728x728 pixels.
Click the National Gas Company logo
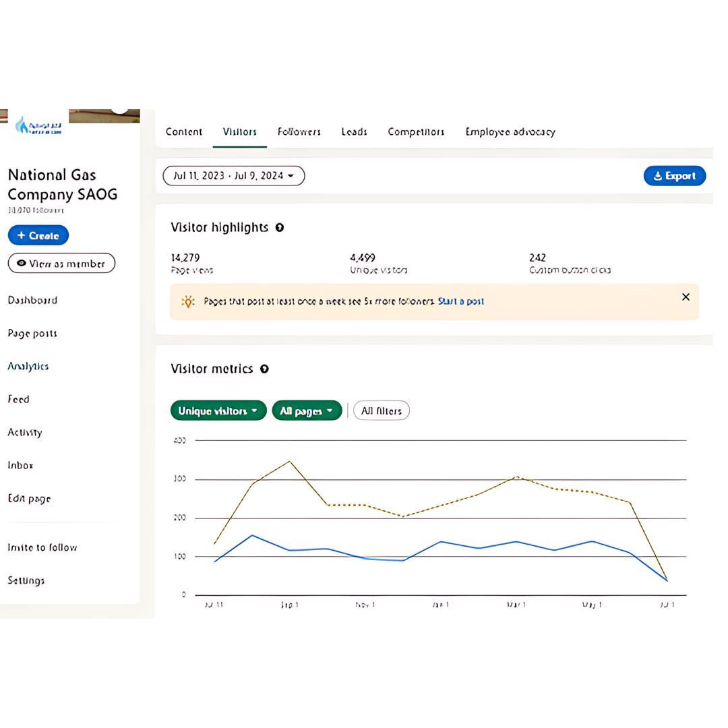38,125
